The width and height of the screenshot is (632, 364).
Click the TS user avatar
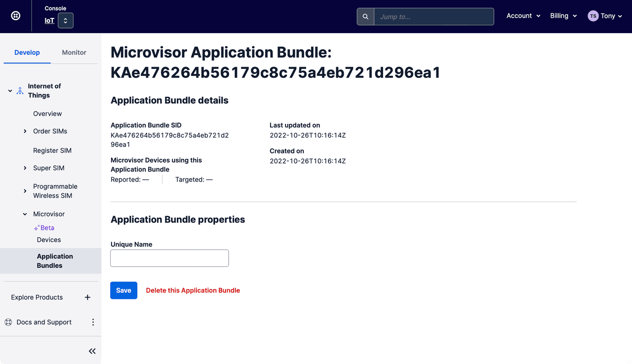point(592,15)
